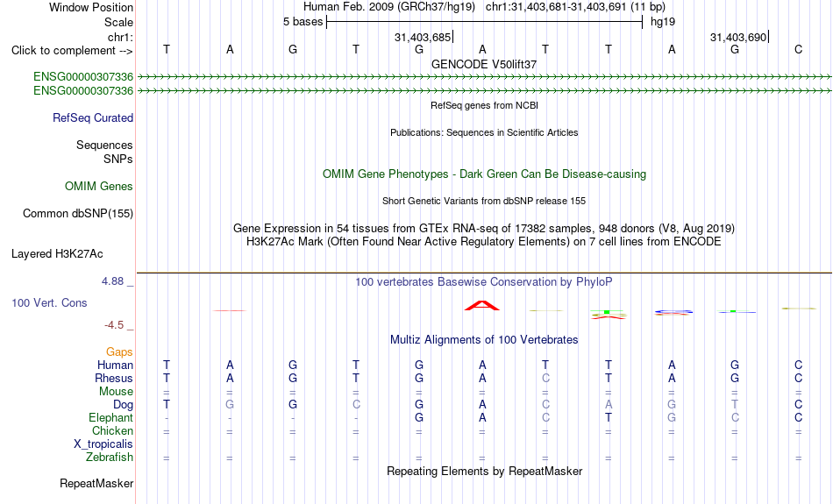Click the chr1: ruler label
Image resolution: width=833 pixels, height=504 pixels.
(x=120, y=37)
